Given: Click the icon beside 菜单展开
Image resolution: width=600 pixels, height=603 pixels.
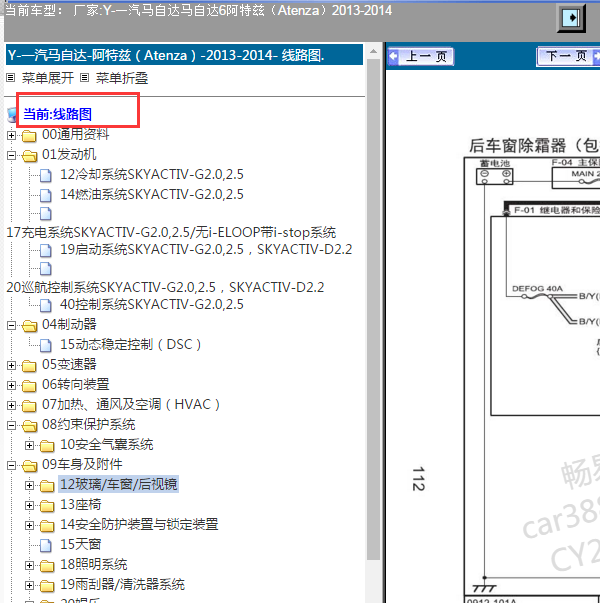Looking at the screenshot, I should point(11,78).
